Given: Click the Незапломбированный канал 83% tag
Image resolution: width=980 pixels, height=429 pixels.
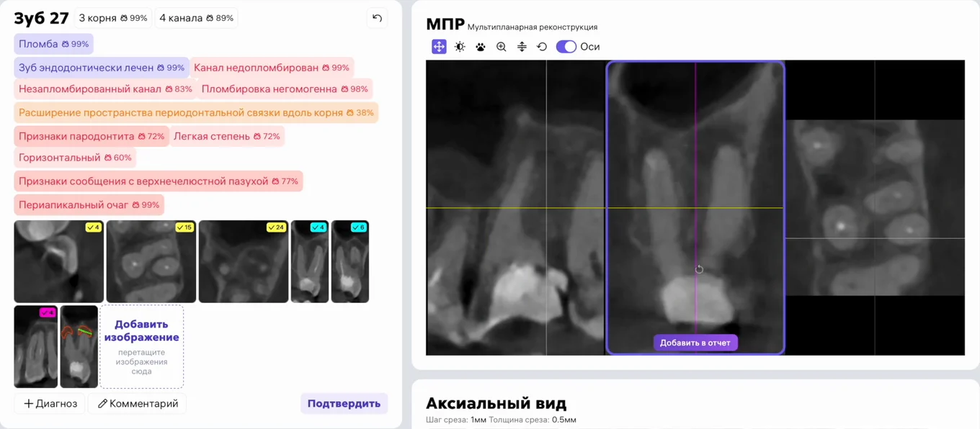Looking at the screenshot, I should point(106,89).
